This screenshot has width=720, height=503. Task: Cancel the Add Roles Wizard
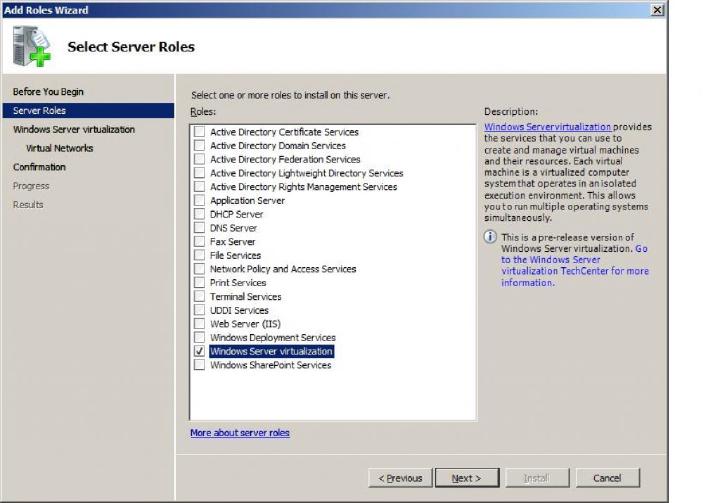tap(607, 478)
